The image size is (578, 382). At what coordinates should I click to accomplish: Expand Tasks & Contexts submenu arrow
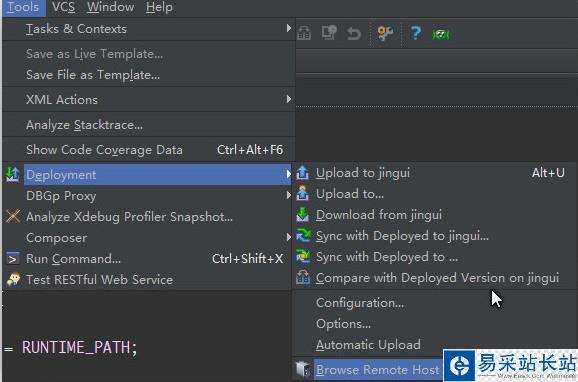click(289, 28)
